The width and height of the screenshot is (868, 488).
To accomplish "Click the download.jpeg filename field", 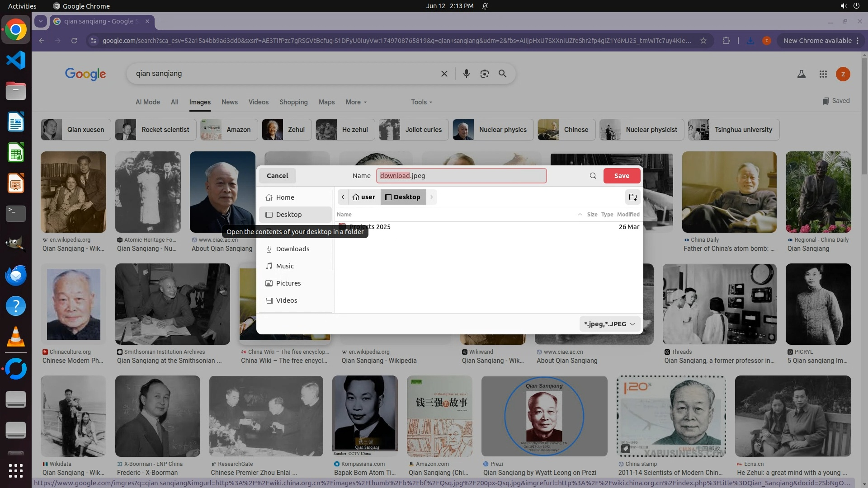I will coord(461,176).
